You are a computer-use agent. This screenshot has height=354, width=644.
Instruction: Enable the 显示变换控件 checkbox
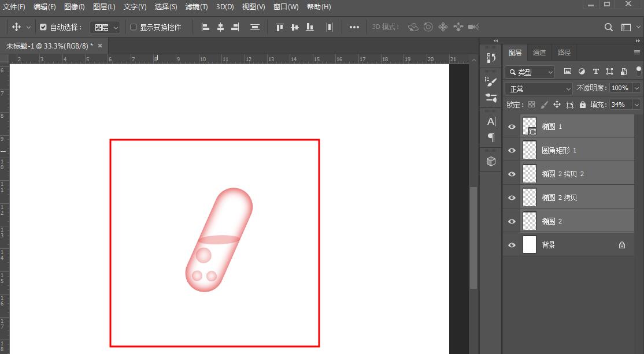coord(132,27)
